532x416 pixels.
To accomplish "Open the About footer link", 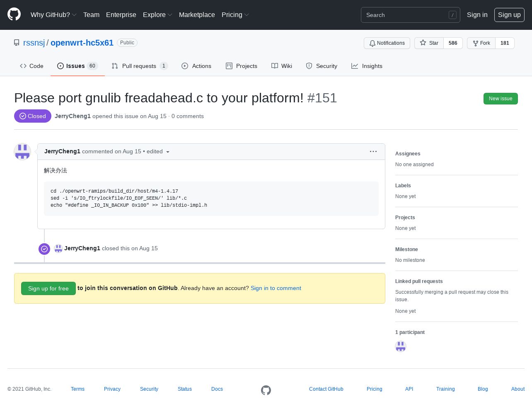I will pyautogui.click(x=518, y=389).
